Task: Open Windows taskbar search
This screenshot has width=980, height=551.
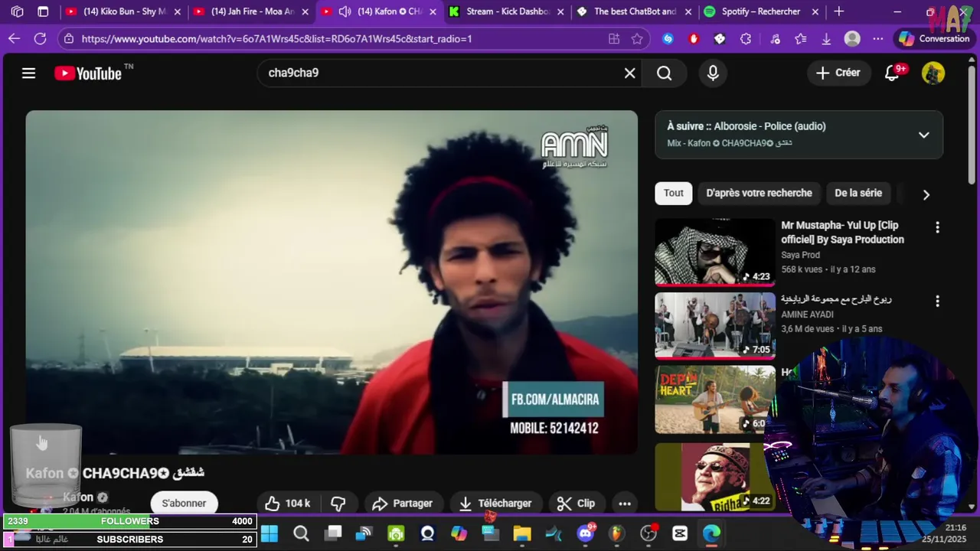Action: pos(301,533)
